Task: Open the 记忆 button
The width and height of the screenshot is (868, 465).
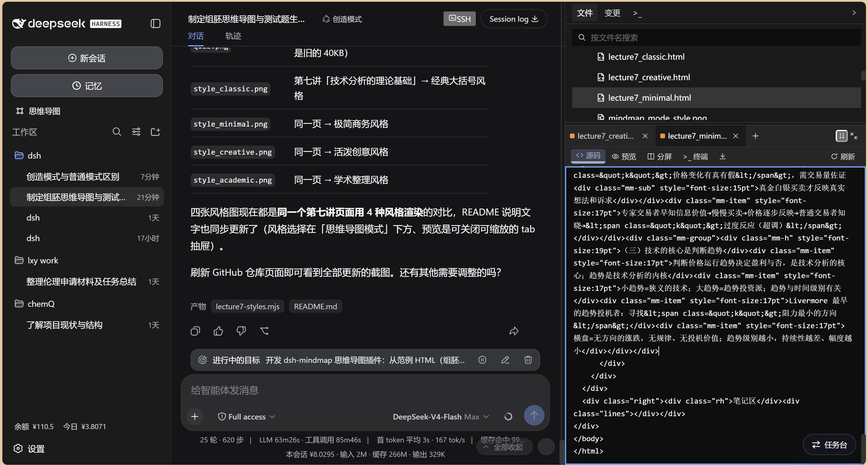Action: 87,86
